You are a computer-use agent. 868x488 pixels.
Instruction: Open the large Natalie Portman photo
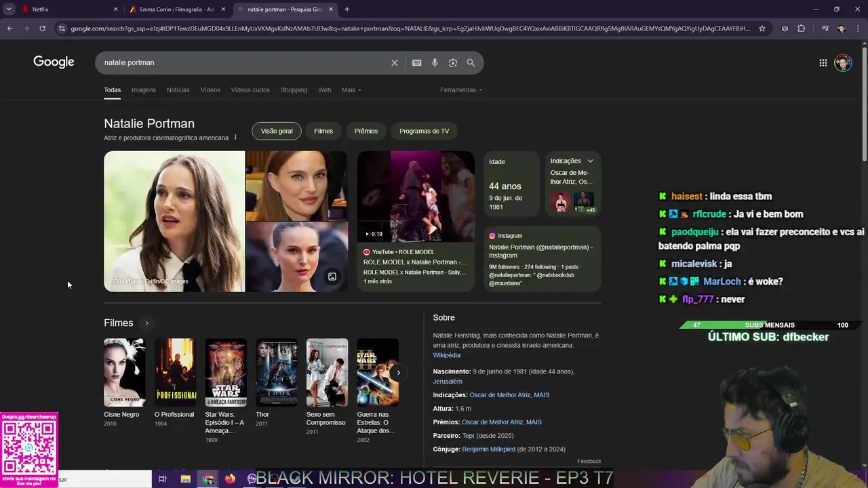click(174, 221)
